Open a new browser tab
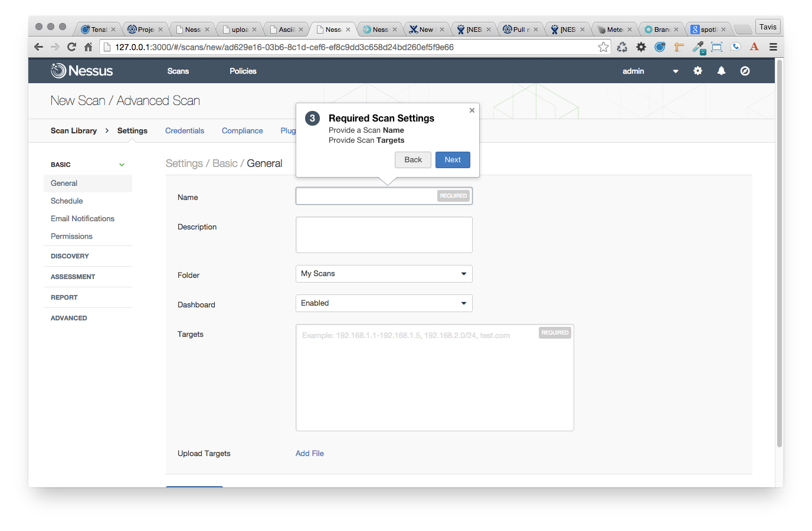This screenshot has height=531, width=812. point(742,29)
